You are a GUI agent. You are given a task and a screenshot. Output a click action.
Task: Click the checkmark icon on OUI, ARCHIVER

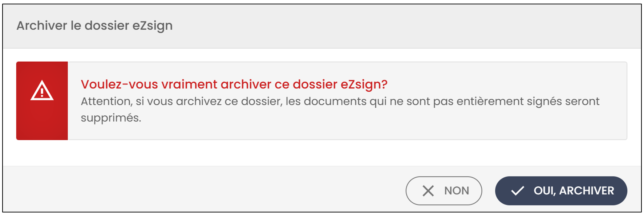(518, 191)
